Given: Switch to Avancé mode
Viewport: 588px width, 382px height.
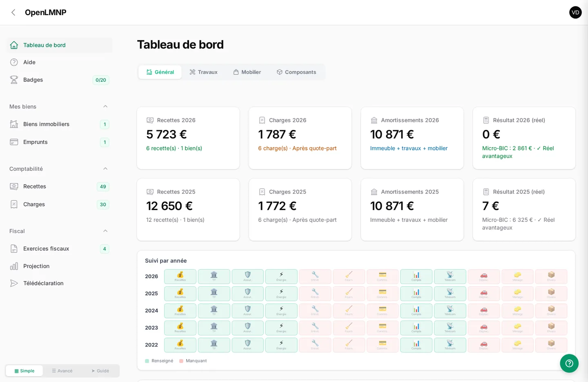Looking at the screenshot, I should [62, 371].
